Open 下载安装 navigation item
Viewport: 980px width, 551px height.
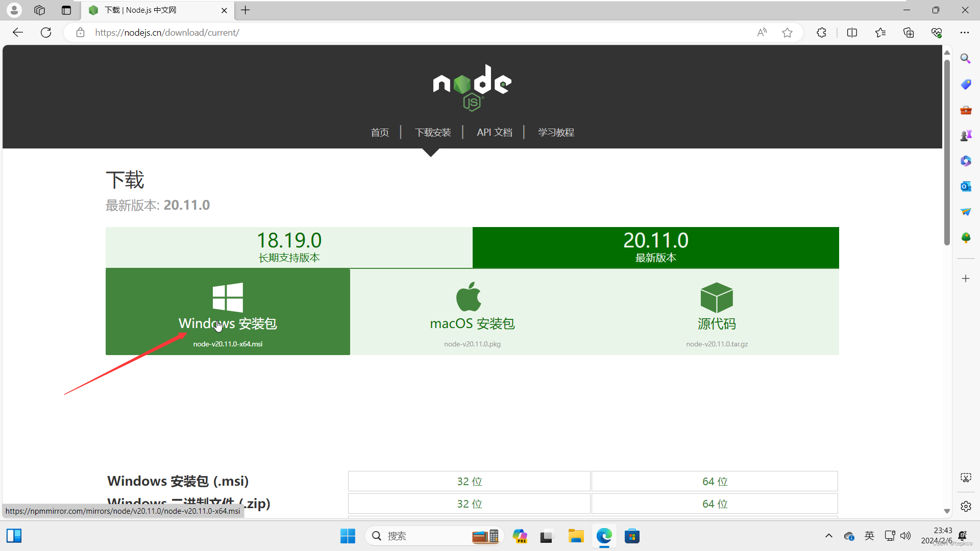point(433,132)
